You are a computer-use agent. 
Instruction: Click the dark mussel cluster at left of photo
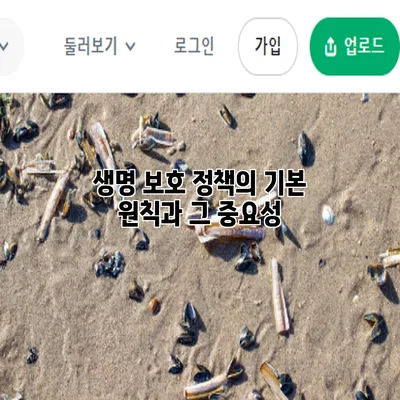click(110, 264)
